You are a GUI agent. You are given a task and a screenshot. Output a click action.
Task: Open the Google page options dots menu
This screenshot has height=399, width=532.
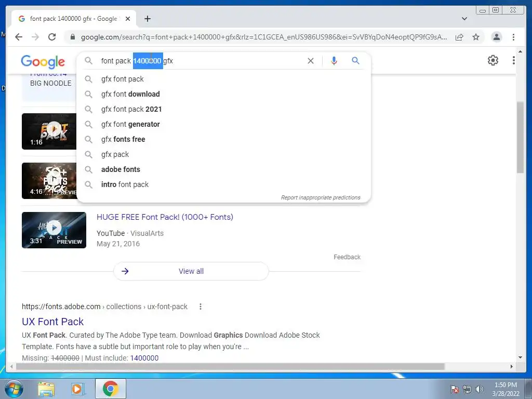(x=514, y=60)
